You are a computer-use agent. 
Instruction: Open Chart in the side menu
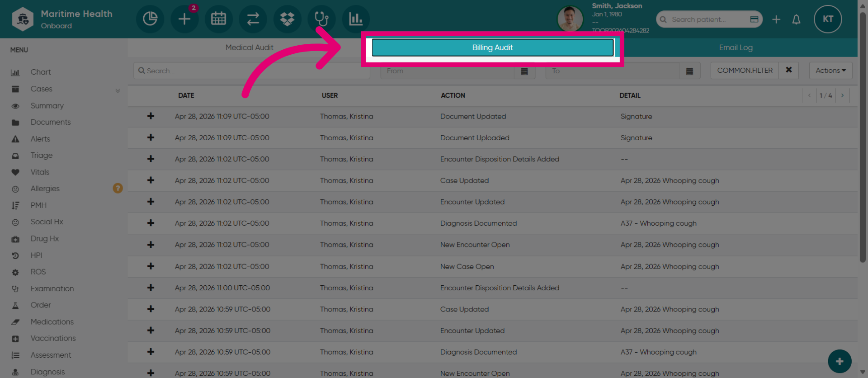pos(41,72)
